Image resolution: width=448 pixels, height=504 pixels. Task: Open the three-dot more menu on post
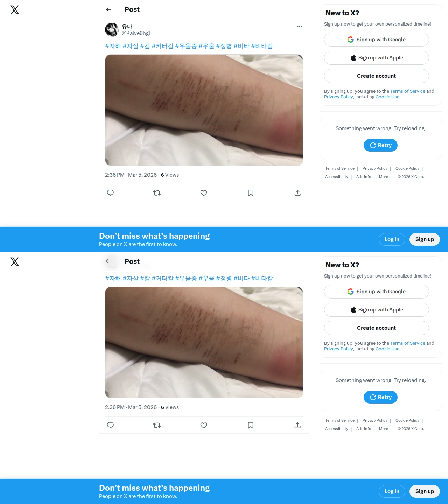click(300, 26)
